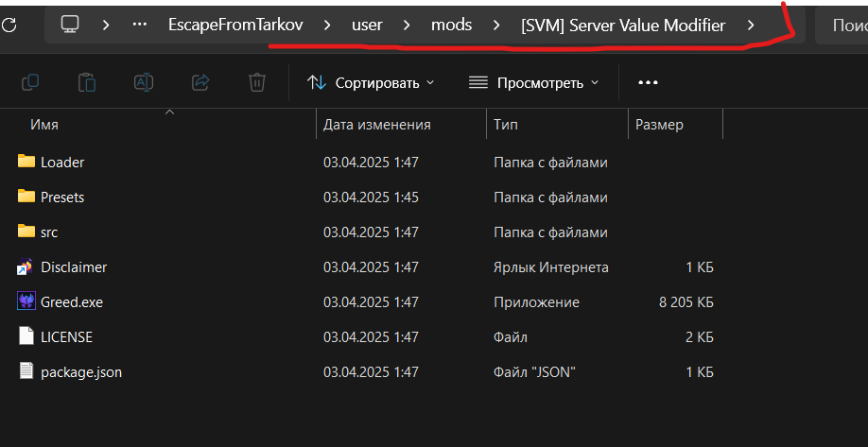Viewport: 868px width, 447px height.
Task: Click the refresh icon in the address bar
Action: pos(9,25)
